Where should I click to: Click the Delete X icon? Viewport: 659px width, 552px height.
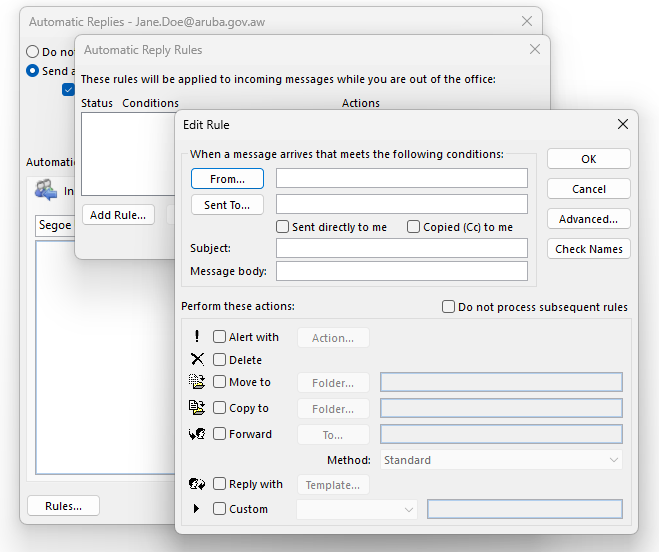(x=197, y=359)
